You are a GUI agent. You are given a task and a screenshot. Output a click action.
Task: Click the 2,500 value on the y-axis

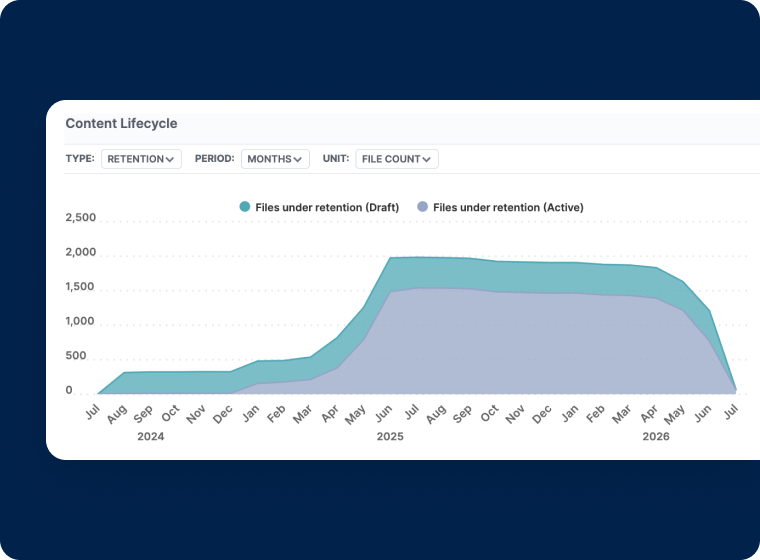81,218
